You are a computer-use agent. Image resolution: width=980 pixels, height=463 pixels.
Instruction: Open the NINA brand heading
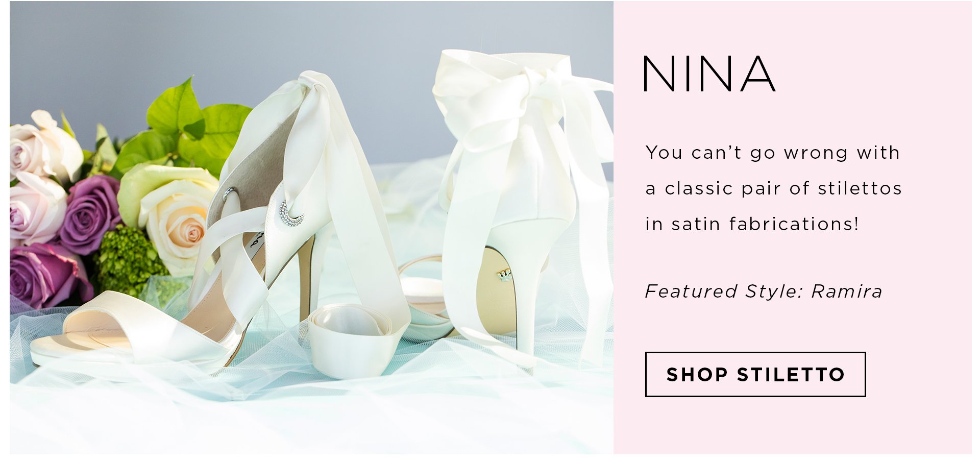[x=709, y=74]
